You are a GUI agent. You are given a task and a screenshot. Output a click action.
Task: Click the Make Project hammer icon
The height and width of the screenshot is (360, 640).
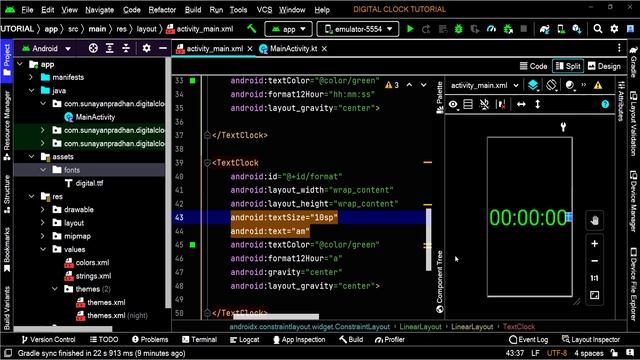tap(252, 29)
